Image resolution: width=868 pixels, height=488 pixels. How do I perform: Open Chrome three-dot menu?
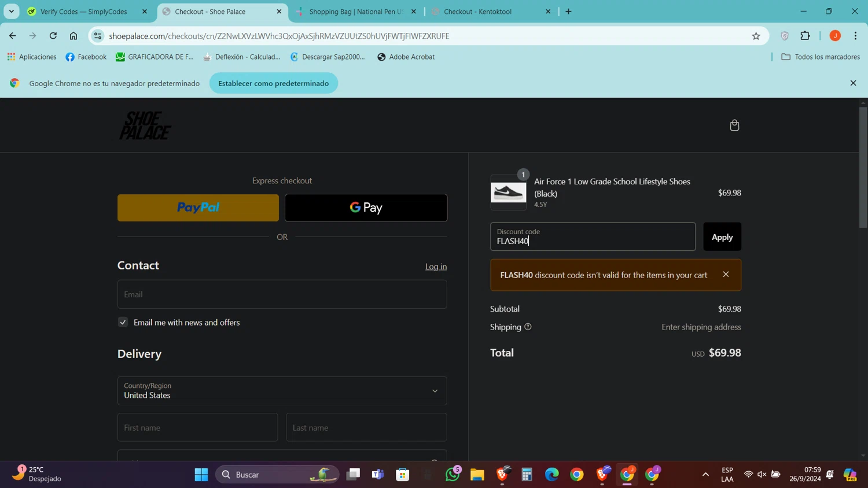855,36
